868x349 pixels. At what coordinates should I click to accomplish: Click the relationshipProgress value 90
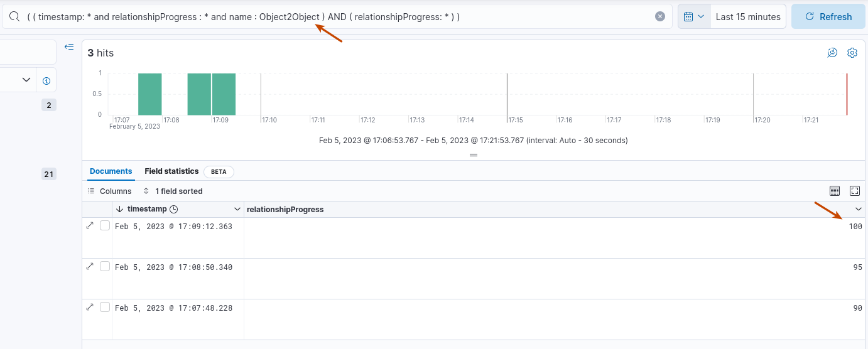(857, 308)
